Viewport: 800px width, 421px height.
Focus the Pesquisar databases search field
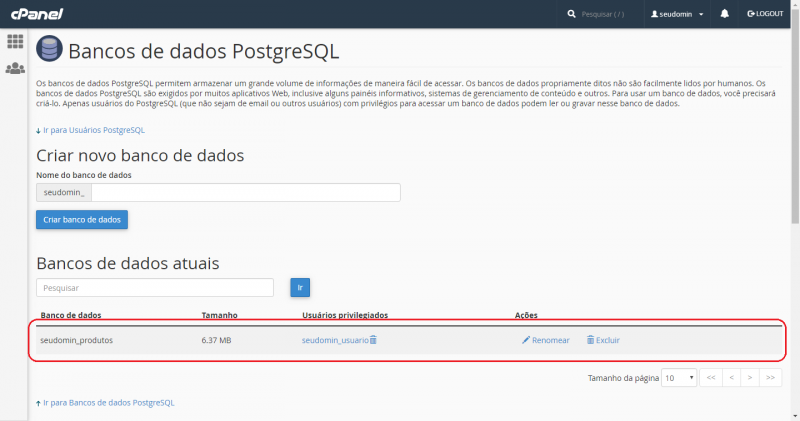pos(155,287)
